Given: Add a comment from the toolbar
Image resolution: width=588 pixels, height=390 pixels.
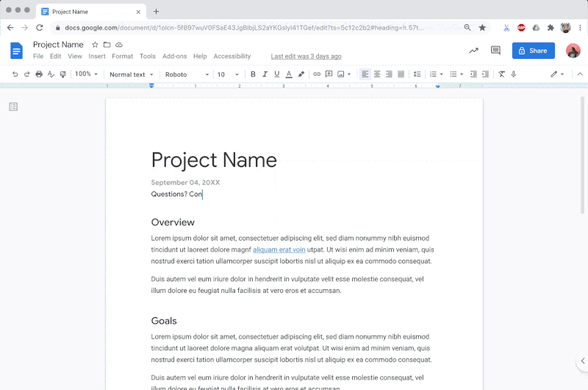Looking at the screenshot, I should click(x=329, y=74).
